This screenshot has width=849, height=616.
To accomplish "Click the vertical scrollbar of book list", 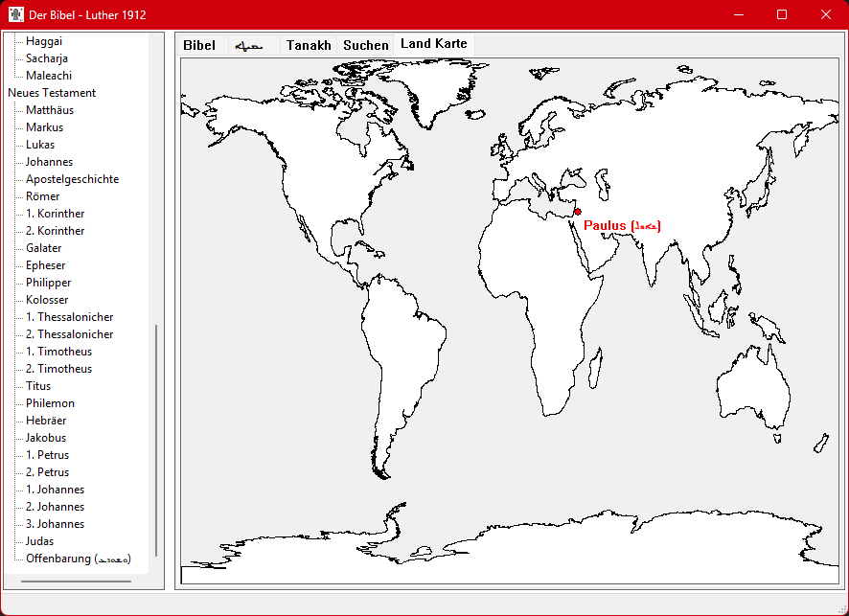I will pos(156,441).
